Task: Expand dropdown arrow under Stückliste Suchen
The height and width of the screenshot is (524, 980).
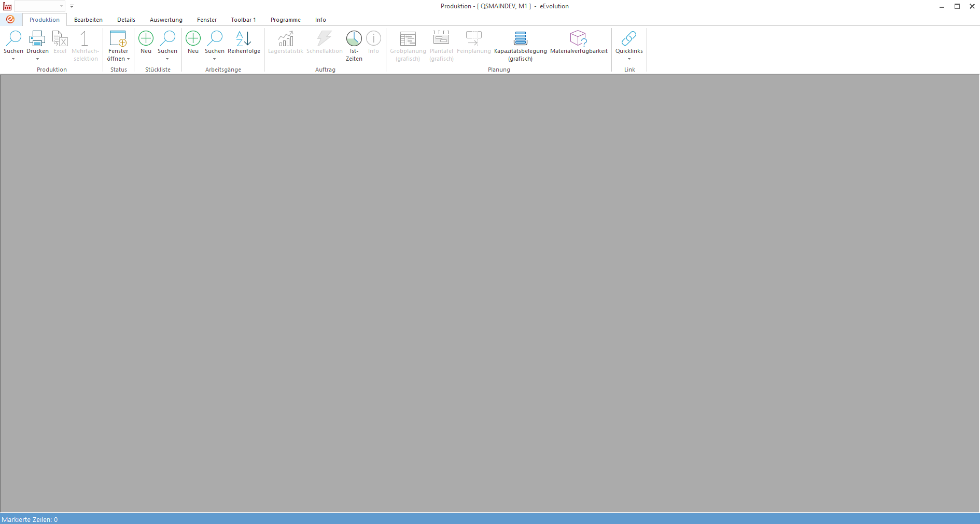Action: pos(167,59)
